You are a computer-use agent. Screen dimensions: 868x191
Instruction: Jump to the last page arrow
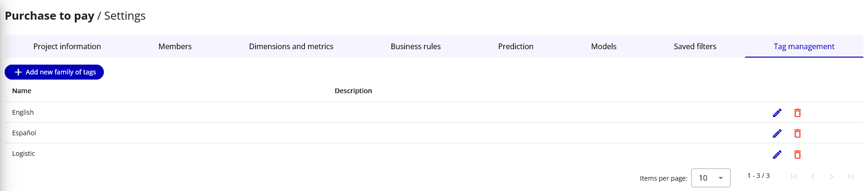[x=850, y=176]
